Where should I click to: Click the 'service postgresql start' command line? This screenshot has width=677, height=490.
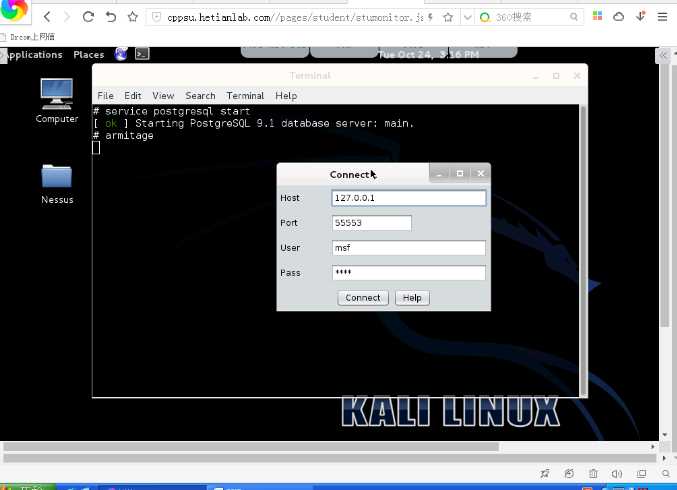coord(177,111)
